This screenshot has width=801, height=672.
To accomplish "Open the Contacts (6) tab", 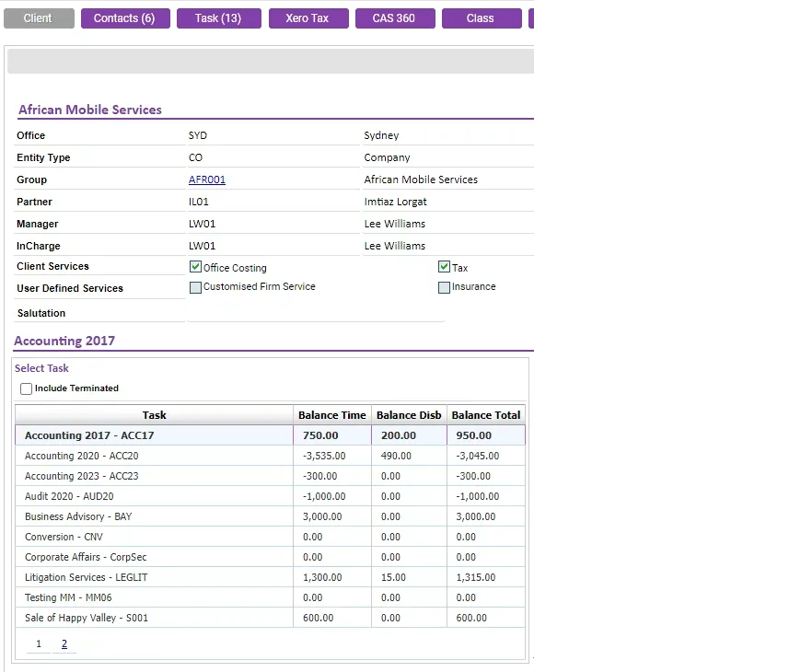I will click(x=125, y=18).
